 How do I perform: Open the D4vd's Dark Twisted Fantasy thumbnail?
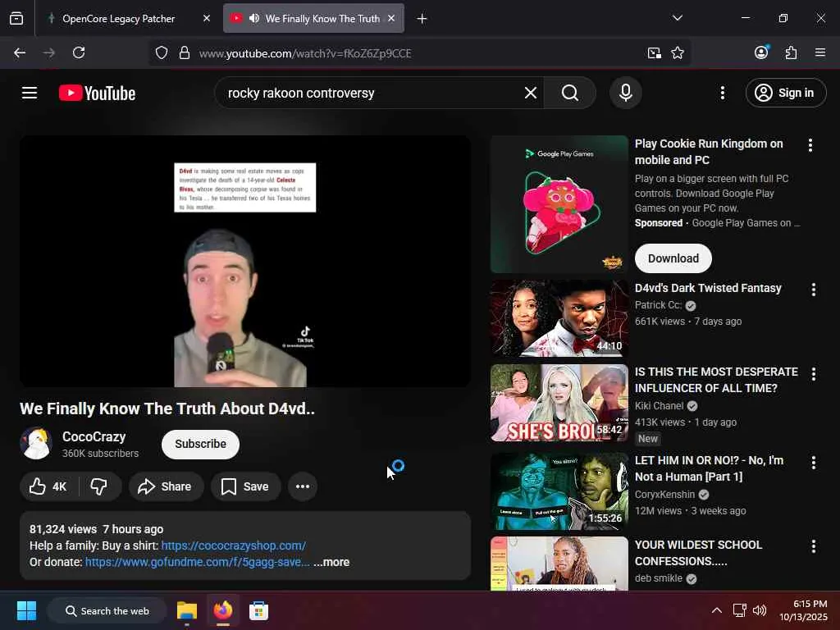tap(559, 318)
